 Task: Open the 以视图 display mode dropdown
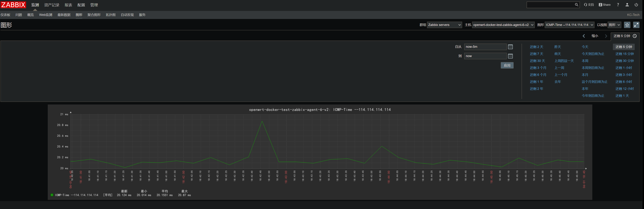614,25
